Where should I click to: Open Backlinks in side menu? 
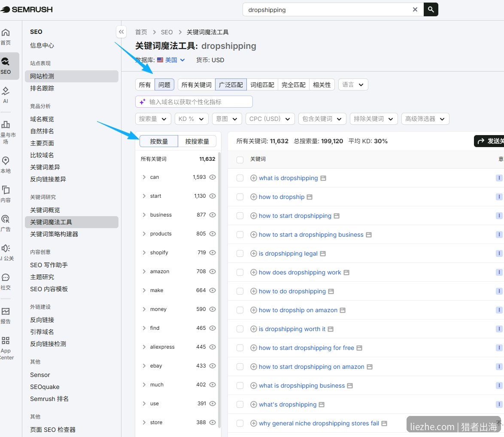[x=42, y=320]
